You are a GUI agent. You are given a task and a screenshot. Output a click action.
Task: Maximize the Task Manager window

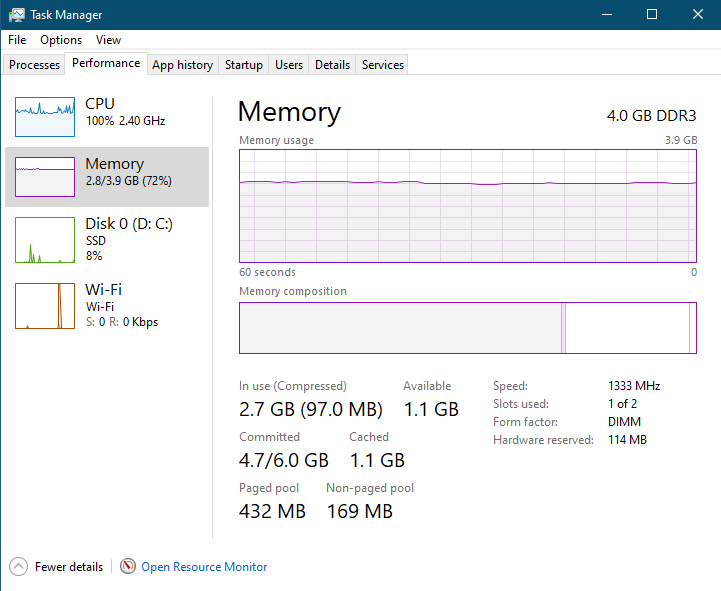[652, 15]
